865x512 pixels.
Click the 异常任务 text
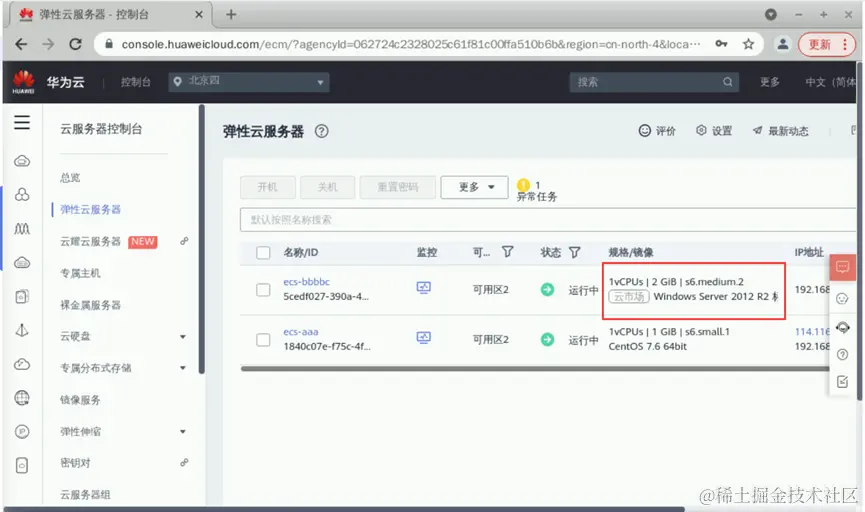pos(537,196)
